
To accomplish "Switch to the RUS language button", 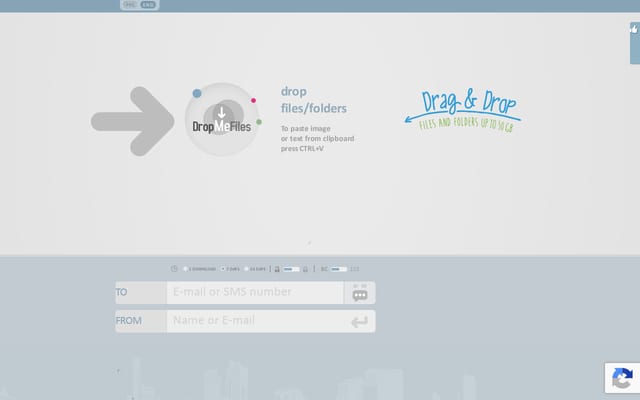I will tap(130, 4).
